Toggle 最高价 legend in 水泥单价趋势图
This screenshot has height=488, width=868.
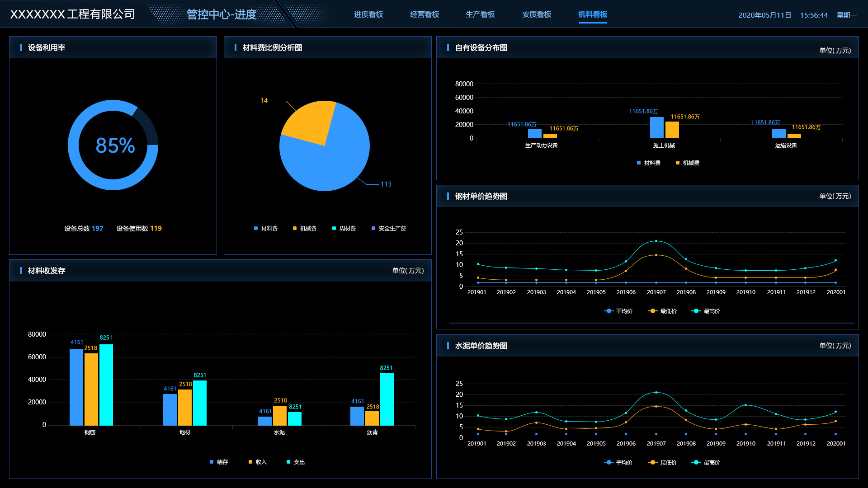[x=706, y=463]
